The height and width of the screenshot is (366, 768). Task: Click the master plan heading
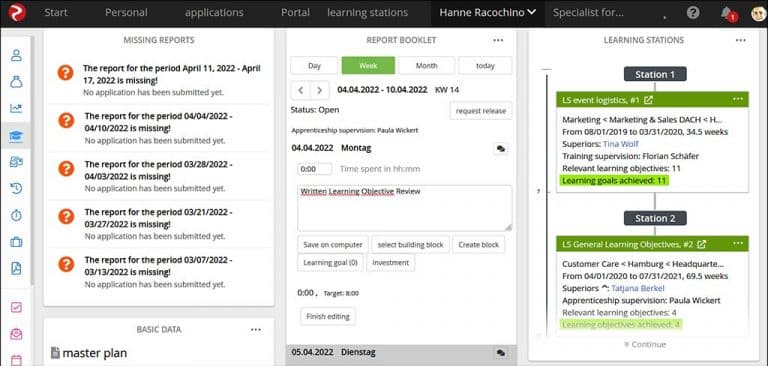click(x=95, y=353)
